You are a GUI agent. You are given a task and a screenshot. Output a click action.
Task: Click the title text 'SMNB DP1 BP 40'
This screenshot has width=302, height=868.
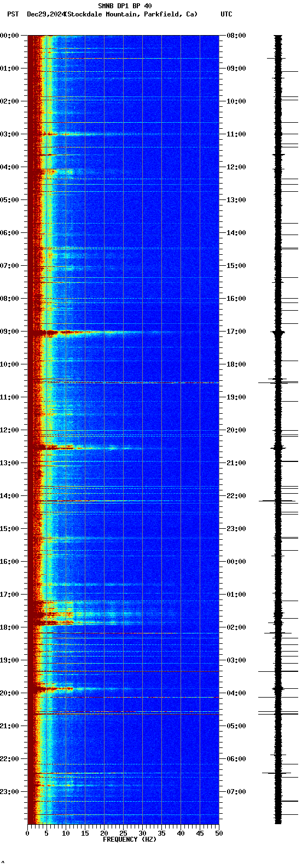[x=125, y=6]
